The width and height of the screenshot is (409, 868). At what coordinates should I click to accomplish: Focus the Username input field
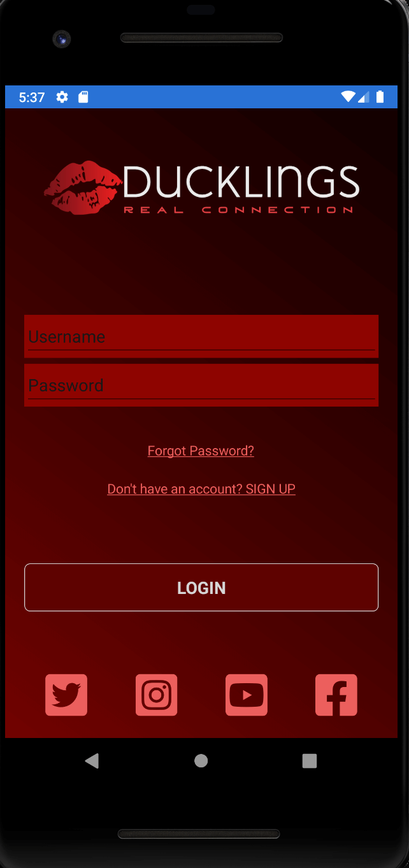click(201, 336)
